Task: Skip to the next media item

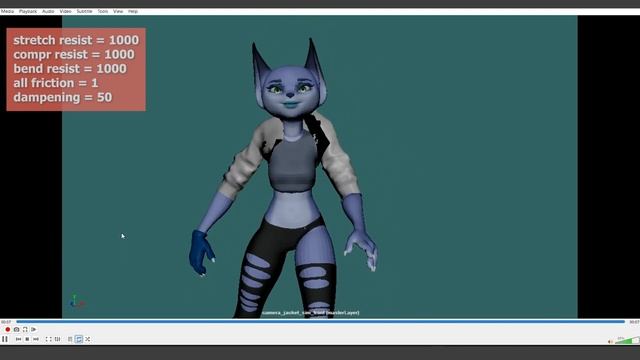Action: [x=36, y=339]
